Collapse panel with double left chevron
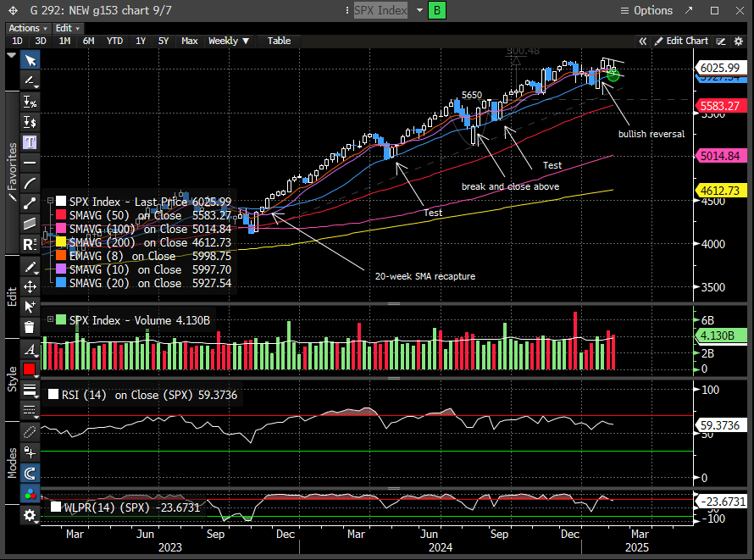The height and width of the screenshot is (560, 754). [x=643, y=42]
